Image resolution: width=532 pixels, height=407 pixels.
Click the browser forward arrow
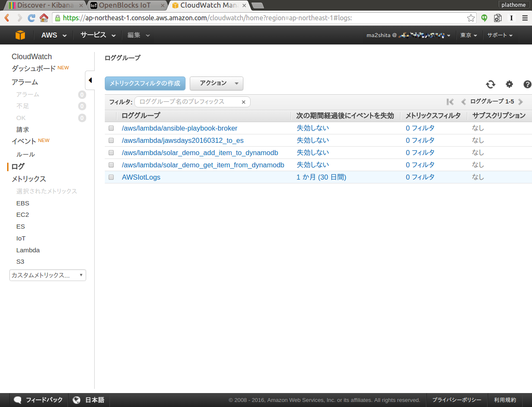19,18
